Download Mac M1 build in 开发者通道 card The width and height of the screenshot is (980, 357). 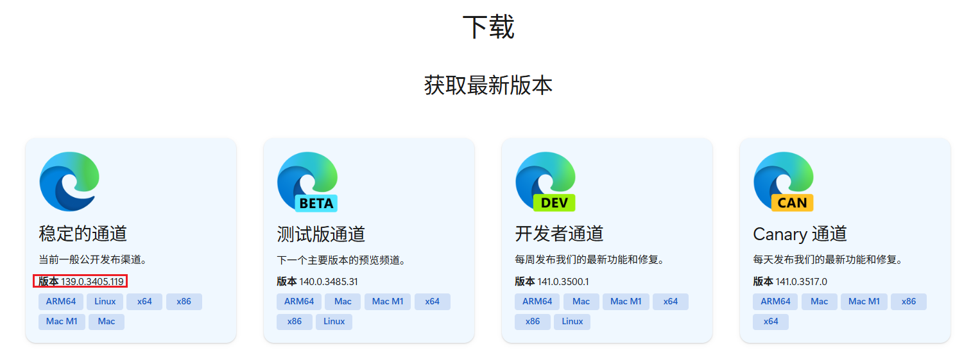tap(626, 302)
